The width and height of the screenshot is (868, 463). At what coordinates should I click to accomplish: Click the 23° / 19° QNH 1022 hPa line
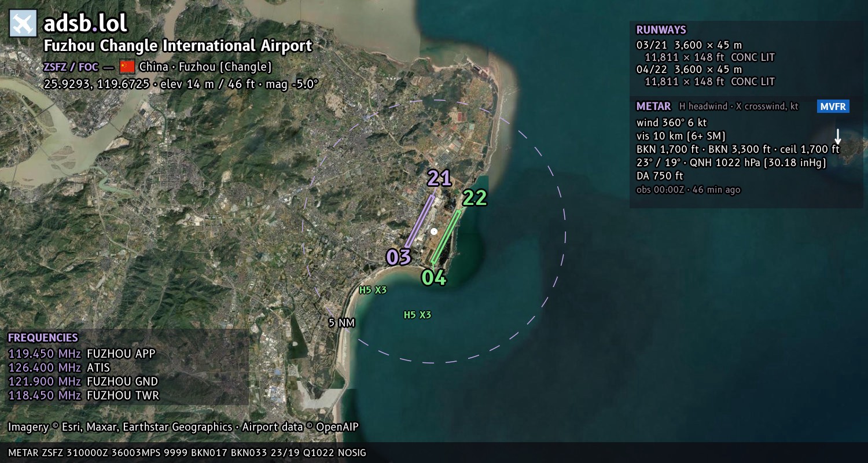731,163
